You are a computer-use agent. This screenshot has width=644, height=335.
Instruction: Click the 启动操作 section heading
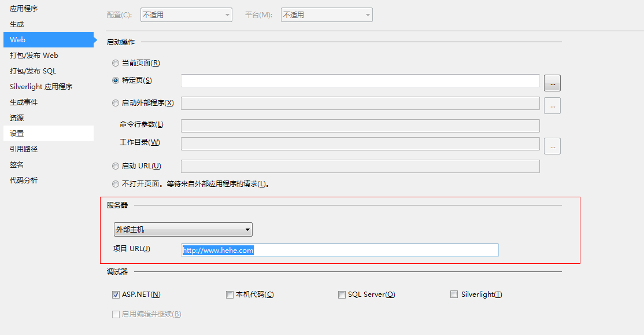(121, 42)
